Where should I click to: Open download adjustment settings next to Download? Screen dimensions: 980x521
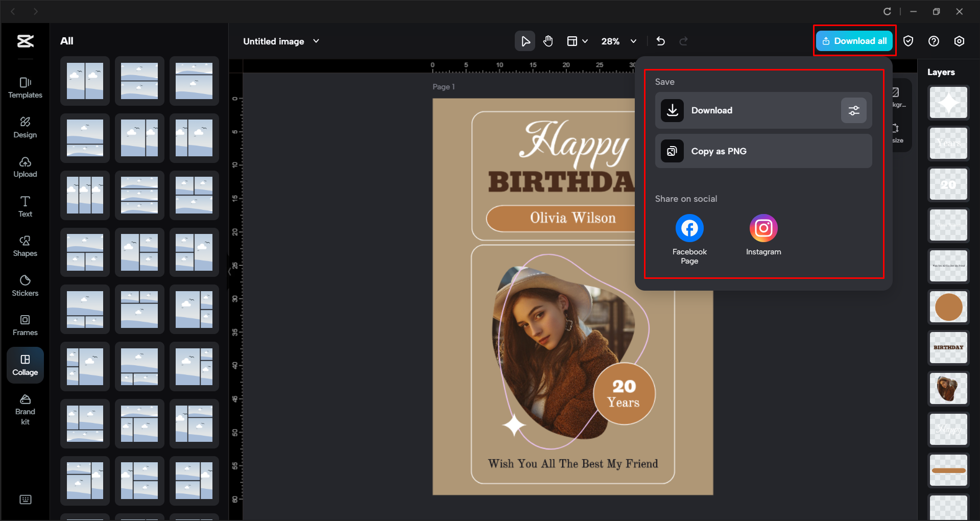click(x=853, y=110)
